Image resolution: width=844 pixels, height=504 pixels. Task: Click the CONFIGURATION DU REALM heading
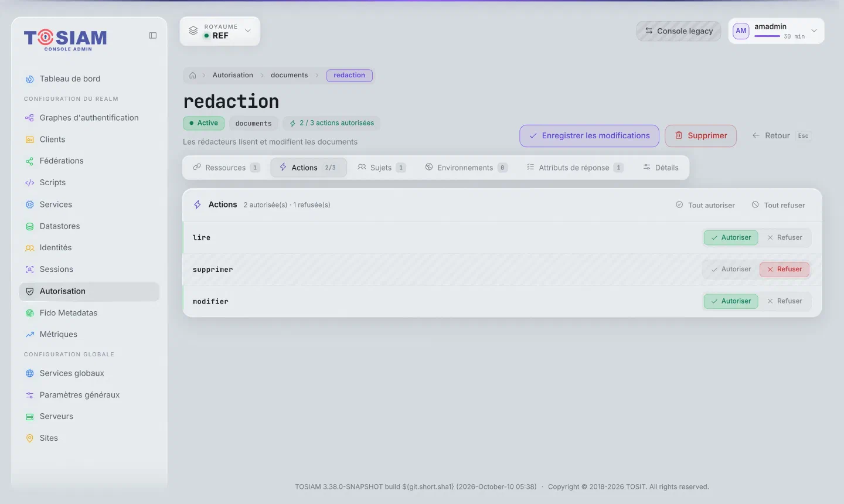coord(71,99)
